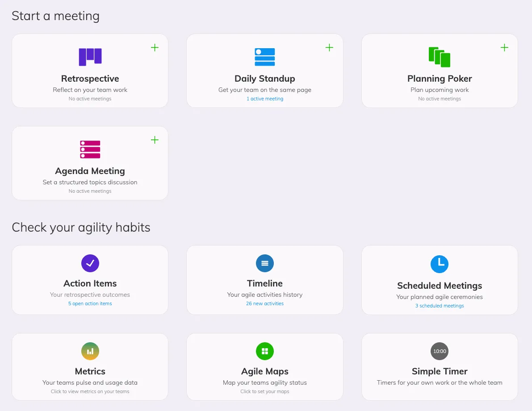This screenshot has height=411, width=532.
Task: Click 'Your retrospective outcomes' text
Action: click(x=90, y=295)
